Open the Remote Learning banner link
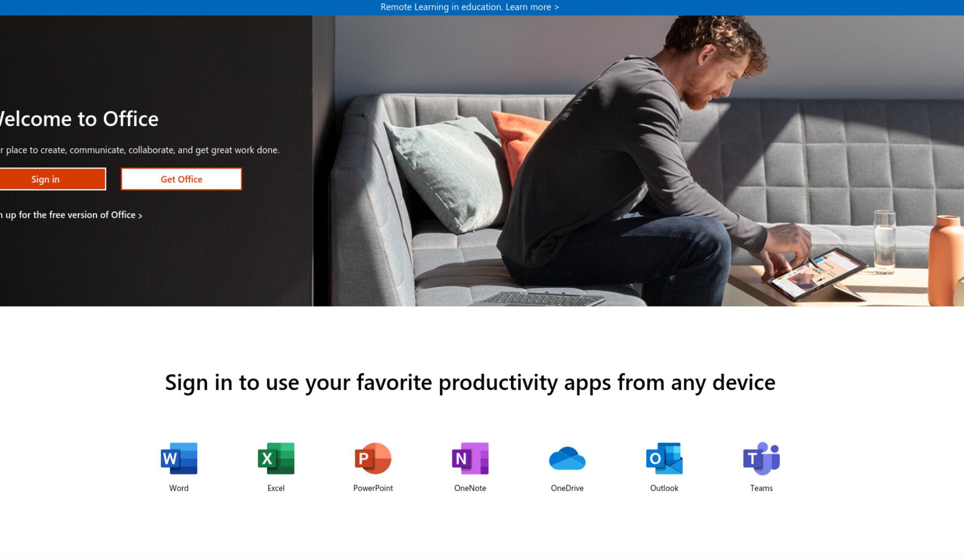 pos(470,7)
